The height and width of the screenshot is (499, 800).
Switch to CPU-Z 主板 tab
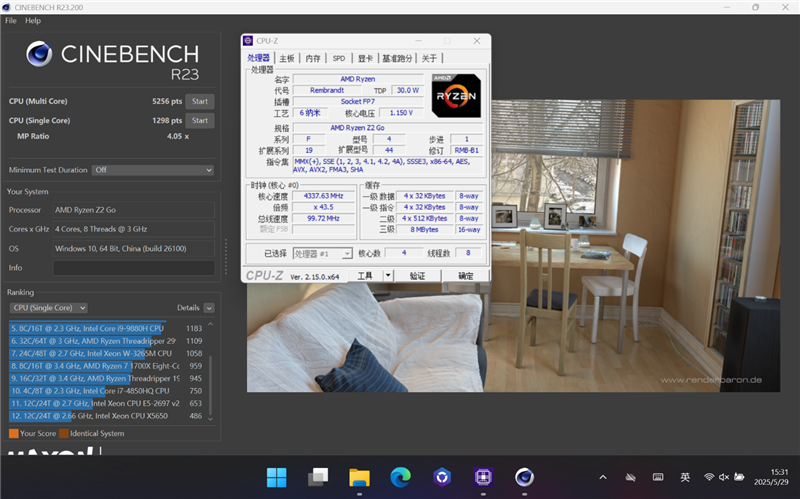click(x=287, y=58)
